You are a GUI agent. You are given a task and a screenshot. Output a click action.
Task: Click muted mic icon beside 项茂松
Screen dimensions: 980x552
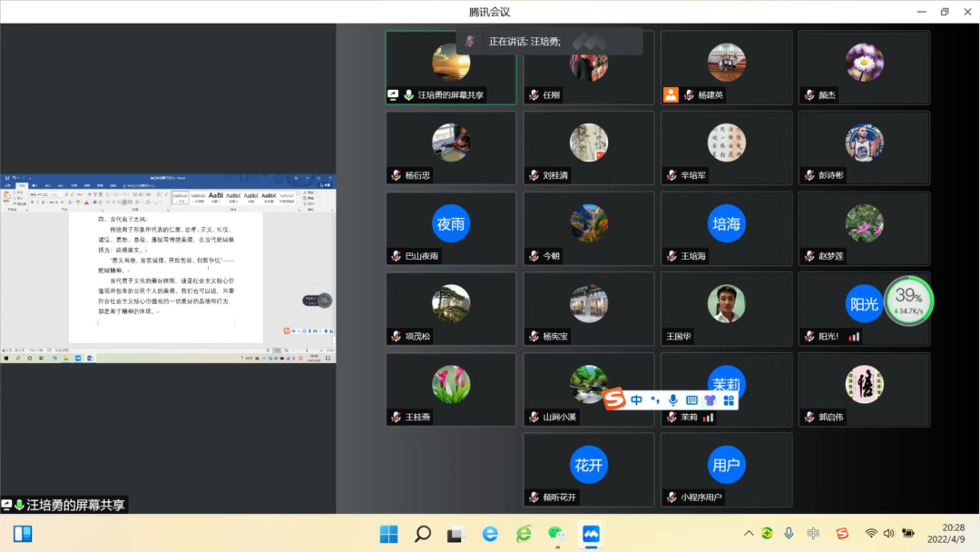coord(397,336)
